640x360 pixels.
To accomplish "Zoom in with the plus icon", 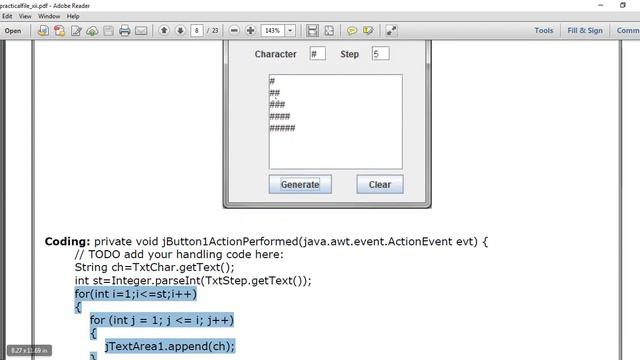I will click(251, 30).
